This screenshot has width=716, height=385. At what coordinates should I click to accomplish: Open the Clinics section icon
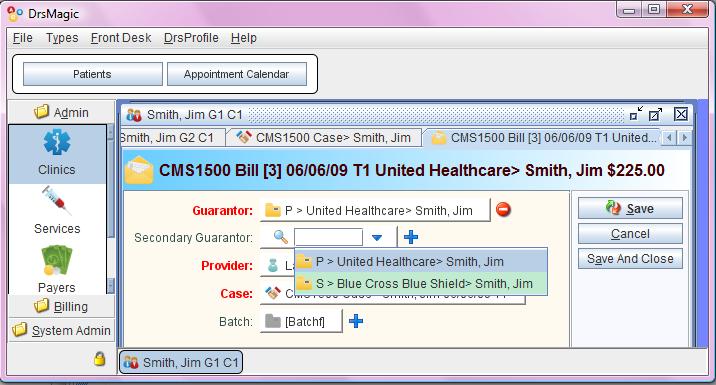pyautogui.click(x=57, y=142)
